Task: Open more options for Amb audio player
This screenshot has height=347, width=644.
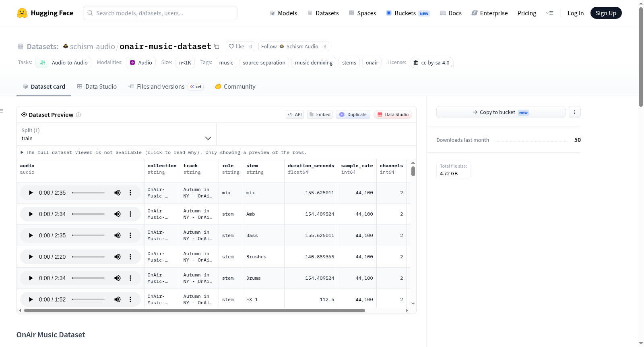Action: pos(130,214)
